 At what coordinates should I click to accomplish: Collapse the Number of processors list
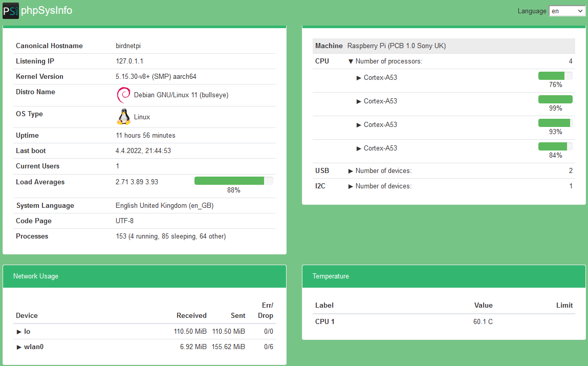pos(351,61)
